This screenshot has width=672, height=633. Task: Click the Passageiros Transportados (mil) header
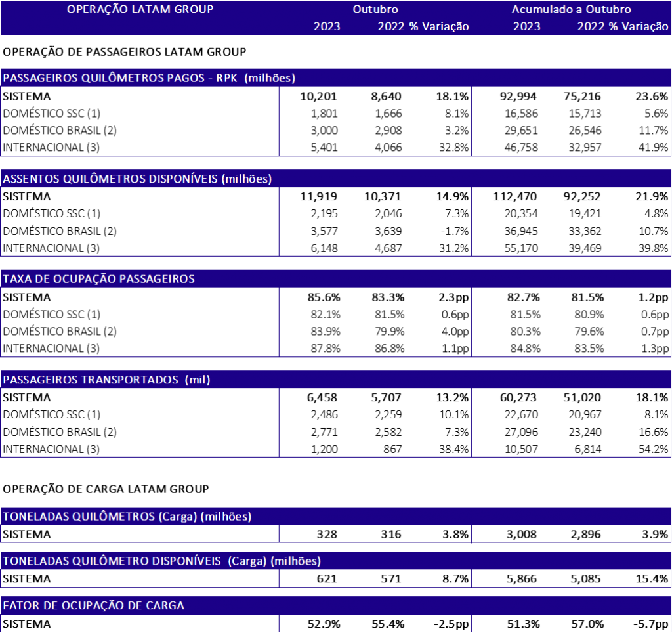click(106, 380)
